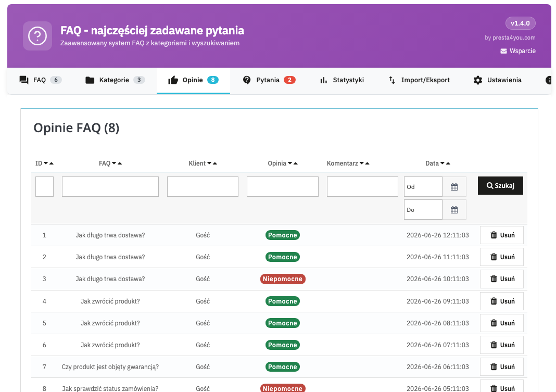Click trash icon in row 3
556x392 pixels.
coord(494,279)
